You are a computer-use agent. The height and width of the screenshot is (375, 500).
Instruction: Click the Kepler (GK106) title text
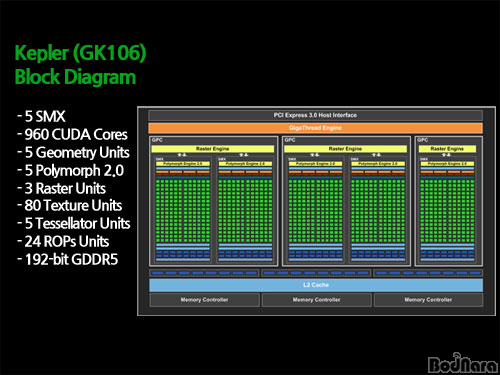pyautogui.click(x=80, y=53)
